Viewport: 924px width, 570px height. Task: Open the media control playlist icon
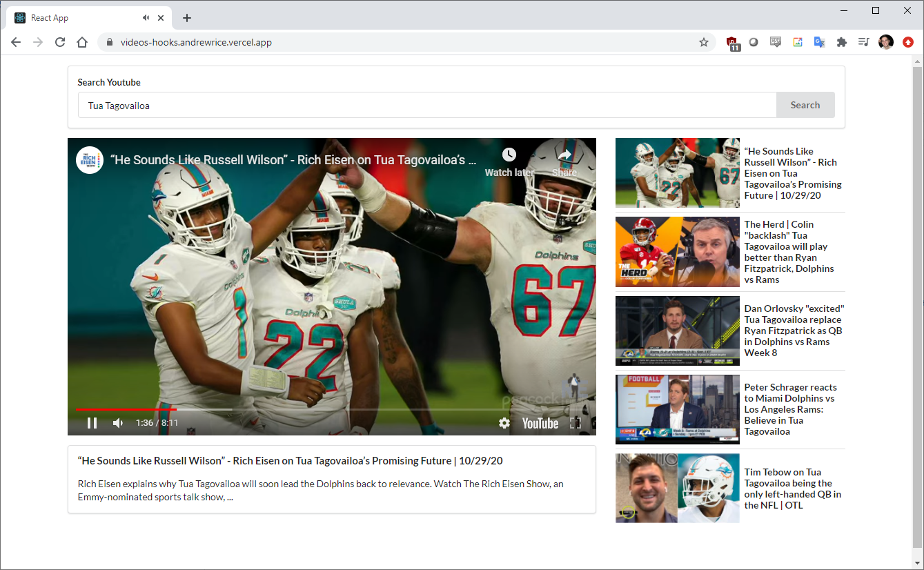[863, 42]
